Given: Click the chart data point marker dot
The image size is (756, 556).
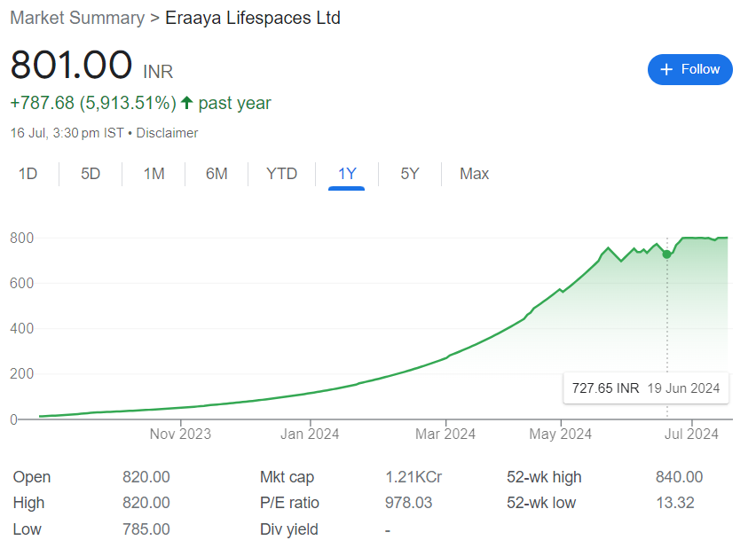Looking at the screenshot, I should pyautogui.click(x=666, y=255).
